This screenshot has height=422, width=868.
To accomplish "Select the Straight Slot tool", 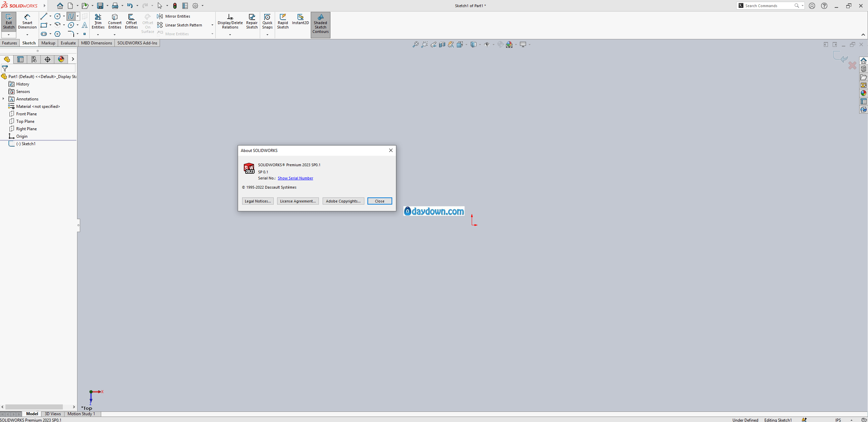I will coord(43,34).
